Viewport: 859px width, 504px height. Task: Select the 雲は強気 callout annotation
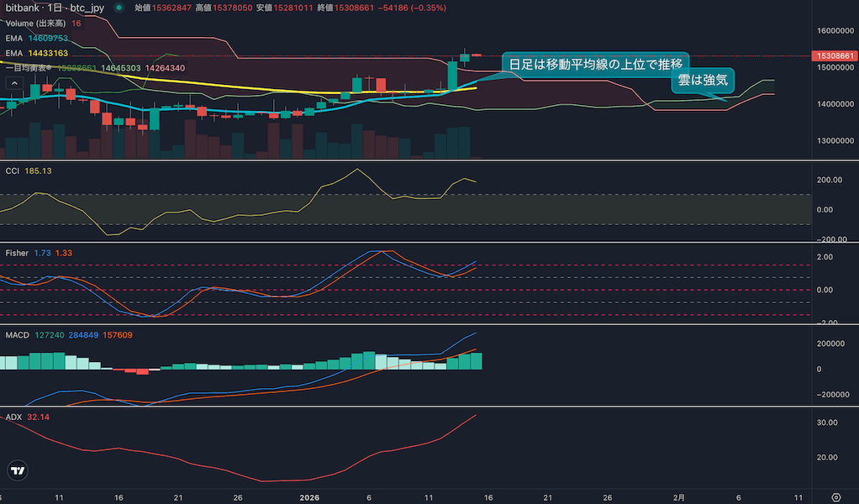pos(703,81)
